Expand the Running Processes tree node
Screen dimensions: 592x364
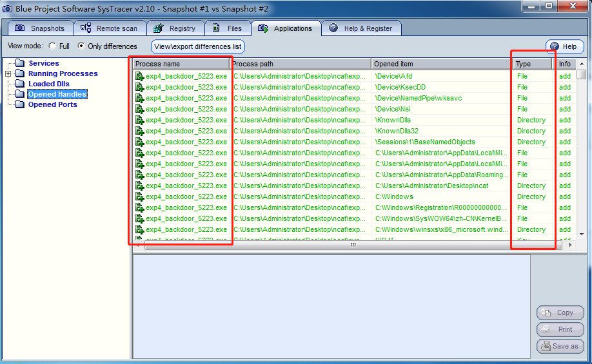(8, 73)
